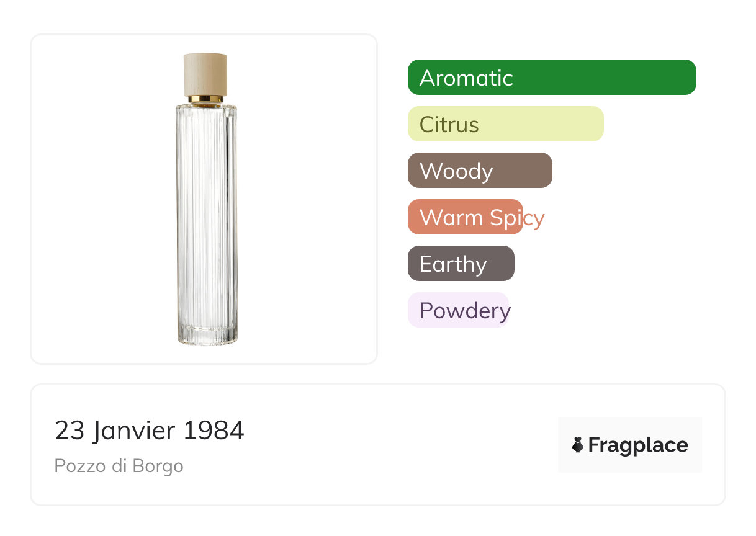Click the Fragplace wordmark text

pyautogui.click(x=638, y=445)
